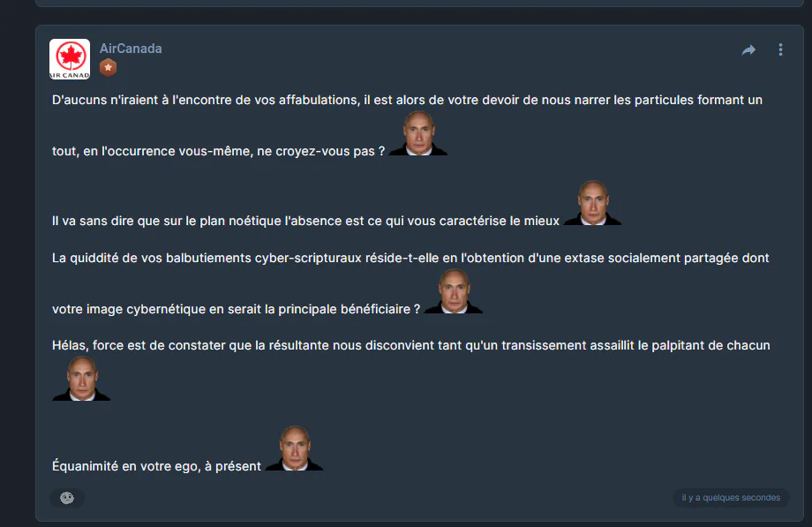The image size is (812, 527).
Task: Click the face sticker after "à présent"
Action: click(x=294, y=448)
